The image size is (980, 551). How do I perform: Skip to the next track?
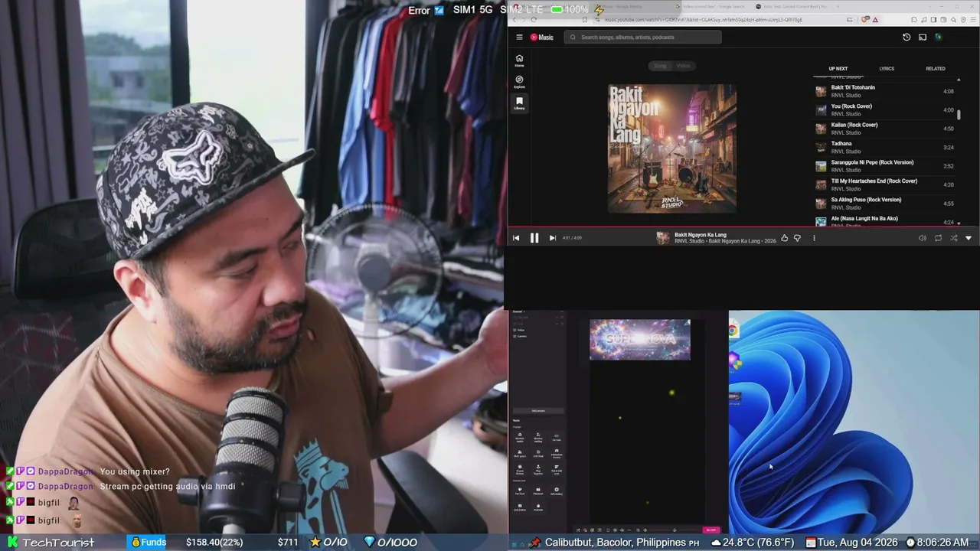552,238
